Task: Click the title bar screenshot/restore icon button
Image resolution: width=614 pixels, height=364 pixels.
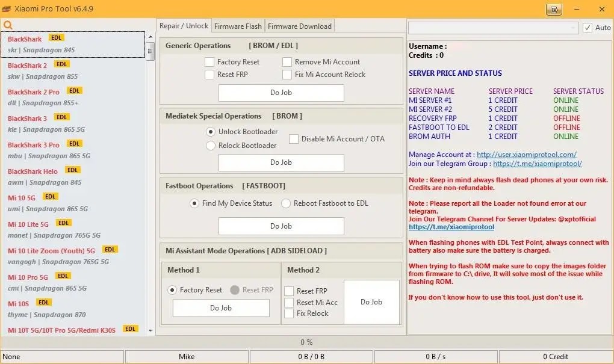Action: point(554,10)
